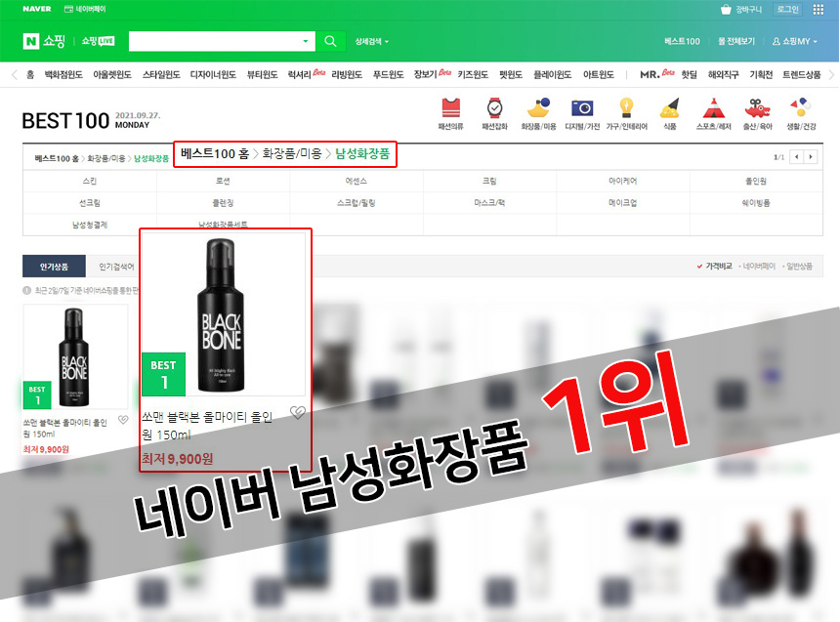The height and width of the screenshot is (622, 840).
Task: Expand the 상세검색 dropdown
Action: point(372,41)
